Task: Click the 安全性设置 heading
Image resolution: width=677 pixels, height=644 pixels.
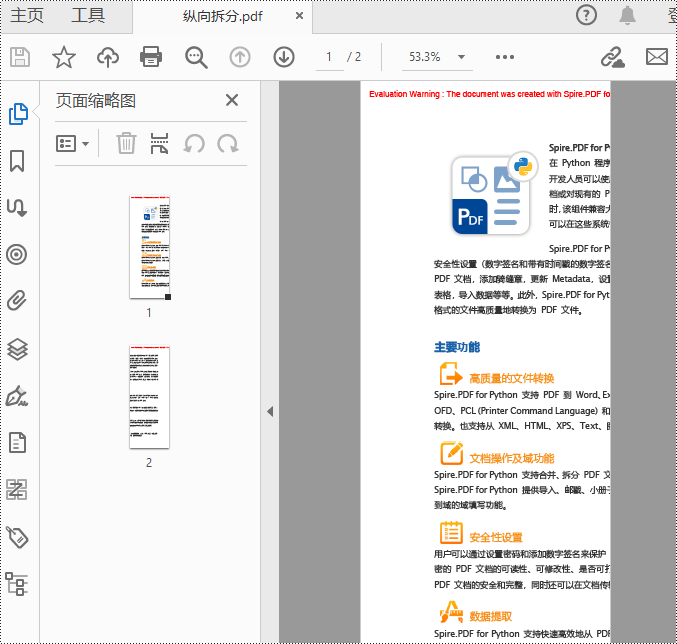Action: (x=496, y=537)
